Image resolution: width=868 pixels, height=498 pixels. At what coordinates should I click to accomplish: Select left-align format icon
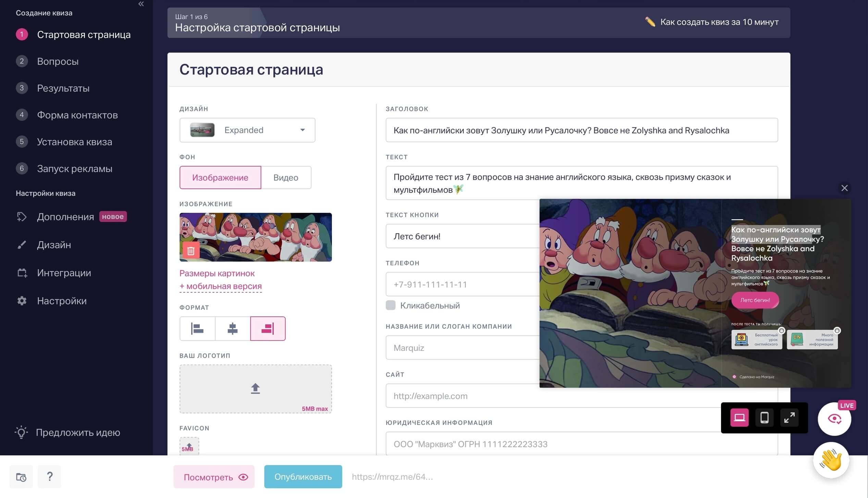click(197, 328)
